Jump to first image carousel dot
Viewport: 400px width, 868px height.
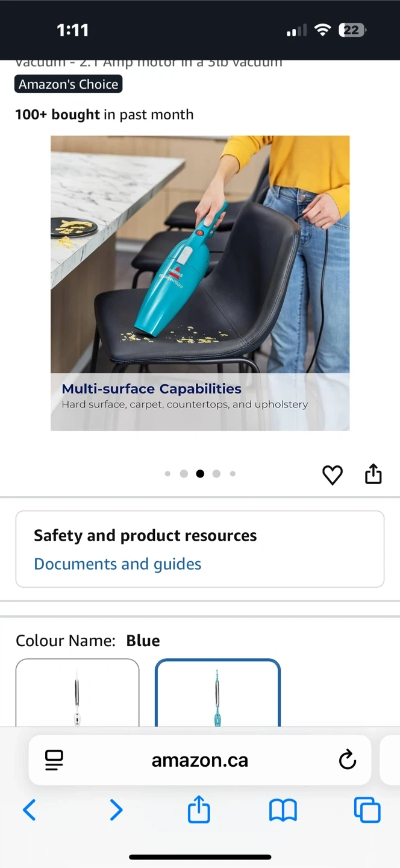pos(167,474)
